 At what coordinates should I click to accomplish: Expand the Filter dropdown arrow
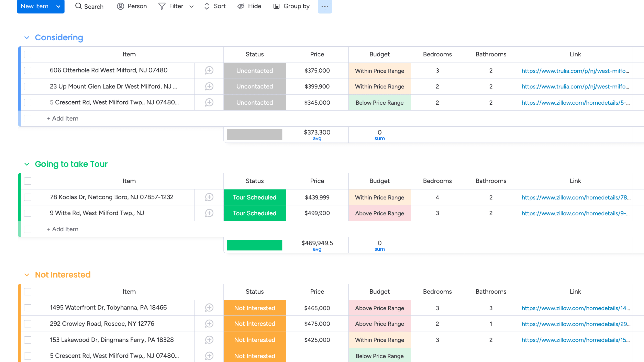tap(191, 7)
